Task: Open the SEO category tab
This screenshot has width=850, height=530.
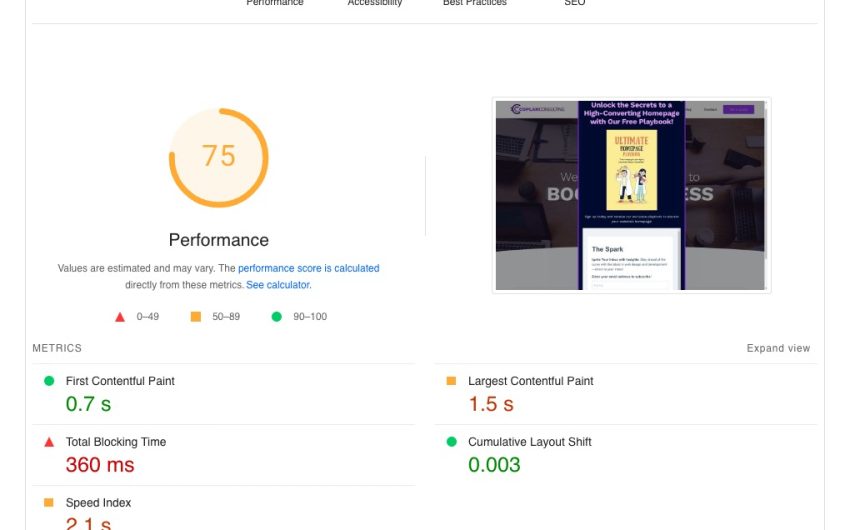Action: [x=575, y=3]
